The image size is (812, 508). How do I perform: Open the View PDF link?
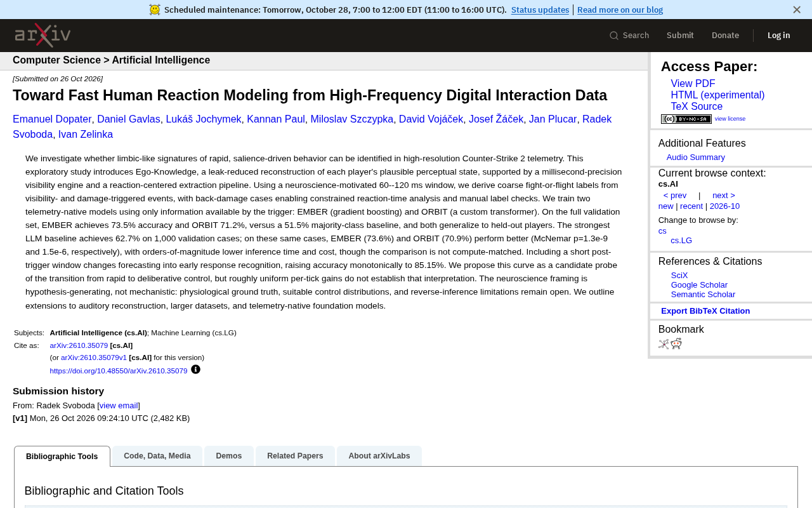pos(693,84)
